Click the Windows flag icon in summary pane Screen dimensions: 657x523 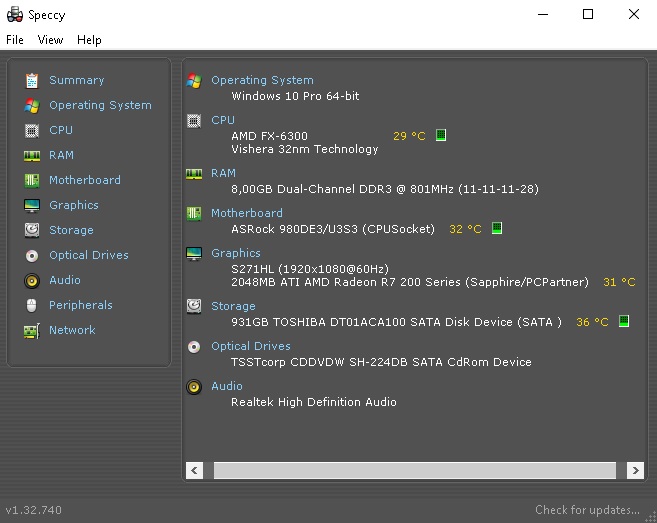pos(194,80)
